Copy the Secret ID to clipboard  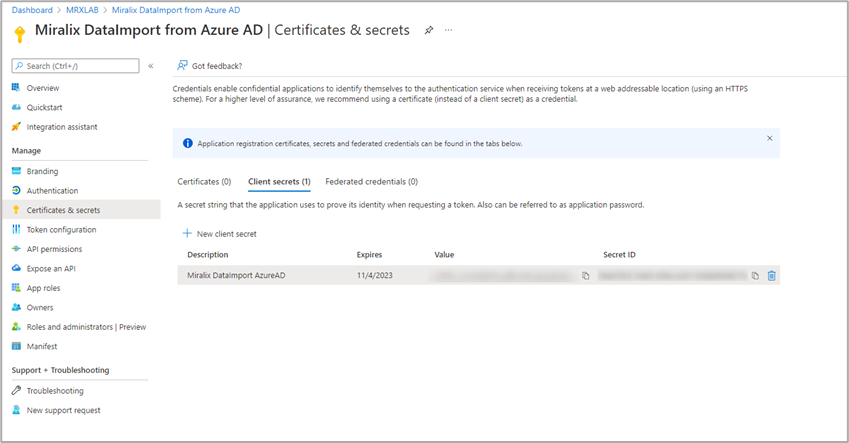[755, 276]
